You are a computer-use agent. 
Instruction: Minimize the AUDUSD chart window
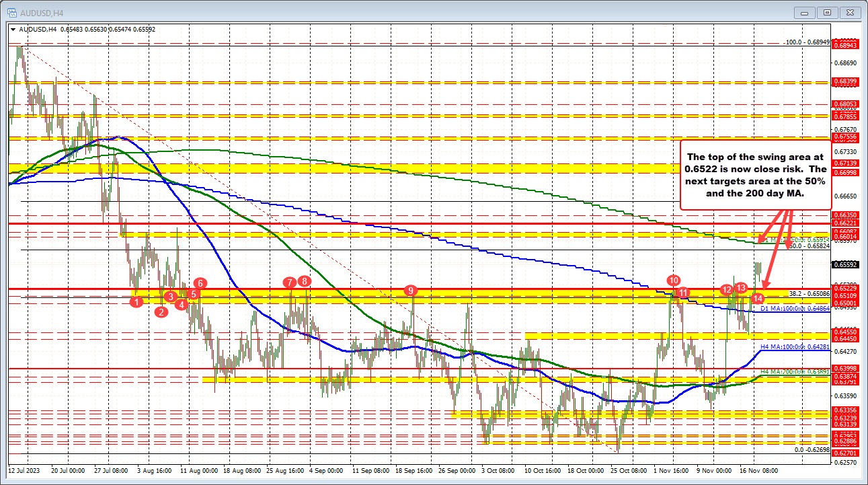click(804, 11)
